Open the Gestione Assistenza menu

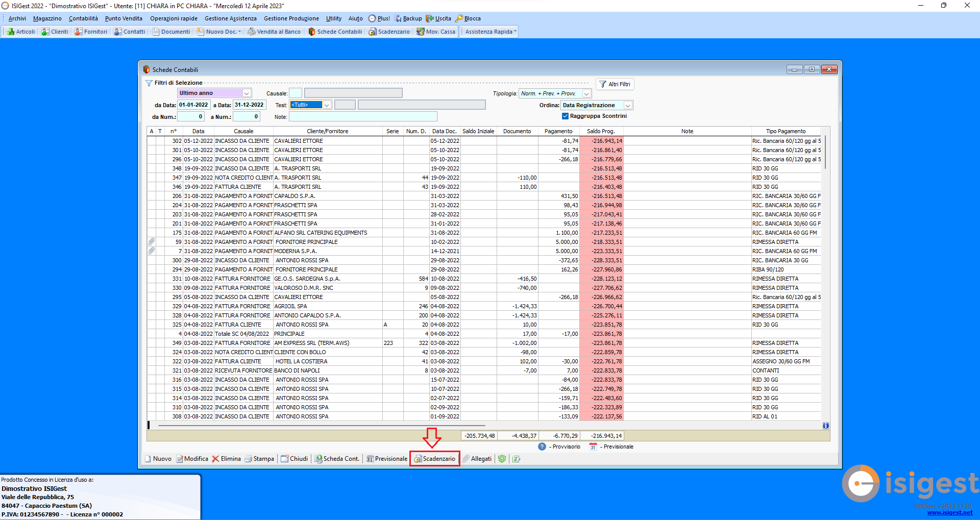231,18
